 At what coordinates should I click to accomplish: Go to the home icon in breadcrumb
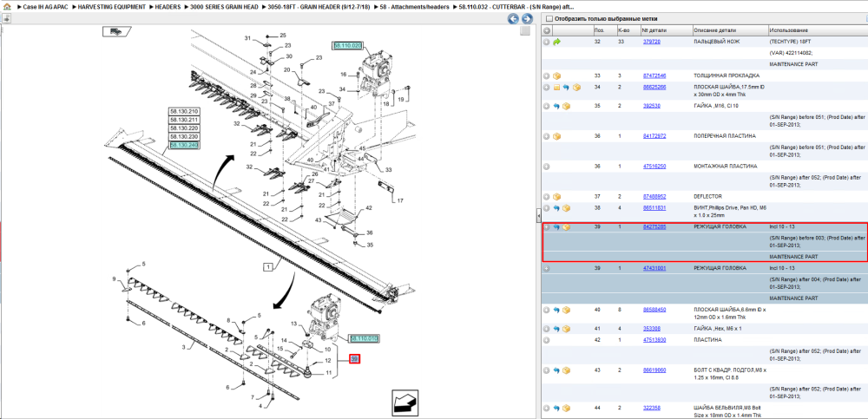[5, 8]
